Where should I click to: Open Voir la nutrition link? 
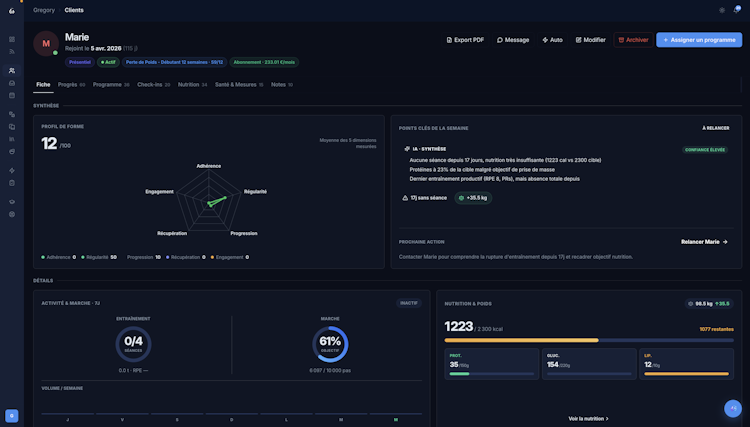(x=588, y=419)
